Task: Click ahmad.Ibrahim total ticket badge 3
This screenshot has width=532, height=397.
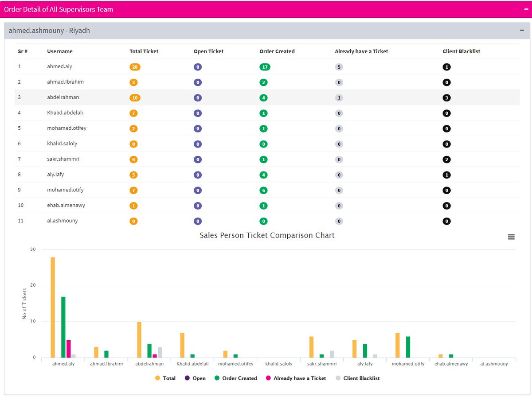Action: pyautogui.click(x=133, y=82)
